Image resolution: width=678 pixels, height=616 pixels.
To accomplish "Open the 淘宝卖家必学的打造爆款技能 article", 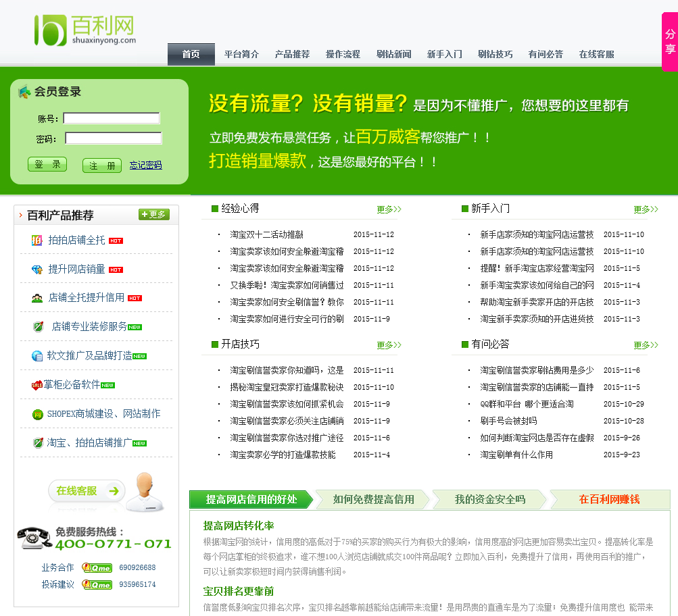I will pos(283,455).
